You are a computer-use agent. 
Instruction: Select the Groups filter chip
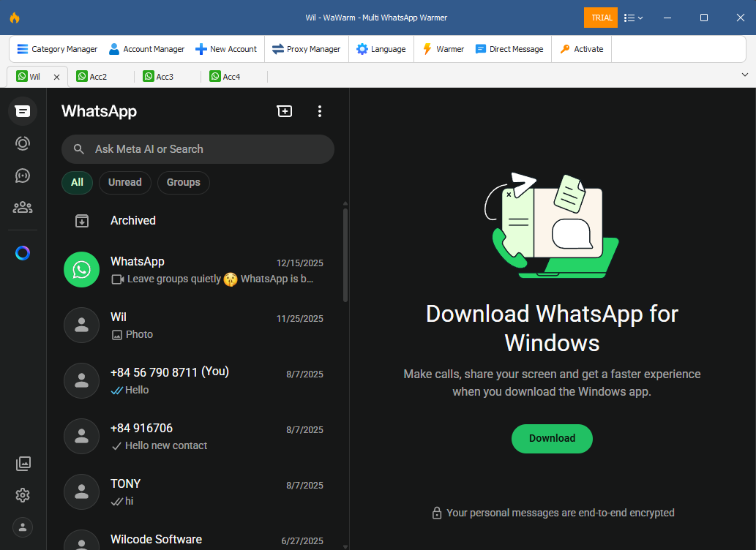[x=183, y=183]
